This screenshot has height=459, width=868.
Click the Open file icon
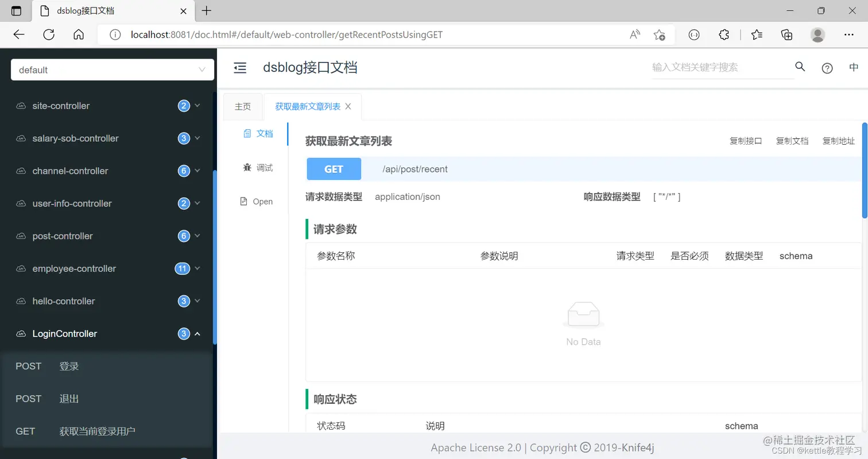tap(257, 201)
